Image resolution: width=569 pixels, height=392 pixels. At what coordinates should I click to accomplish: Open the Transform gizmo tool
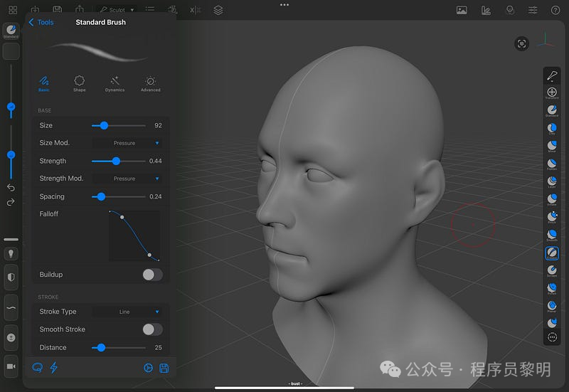pyautogui.click(x=552, y=93)
